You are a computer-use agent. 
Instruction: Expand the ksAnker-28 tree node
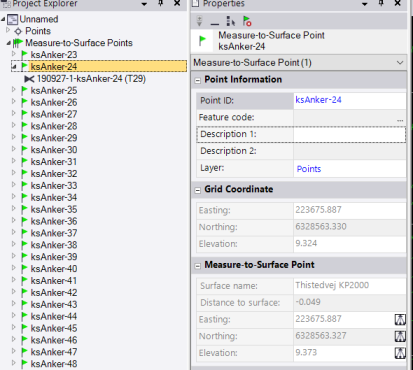tap(14, 125)
